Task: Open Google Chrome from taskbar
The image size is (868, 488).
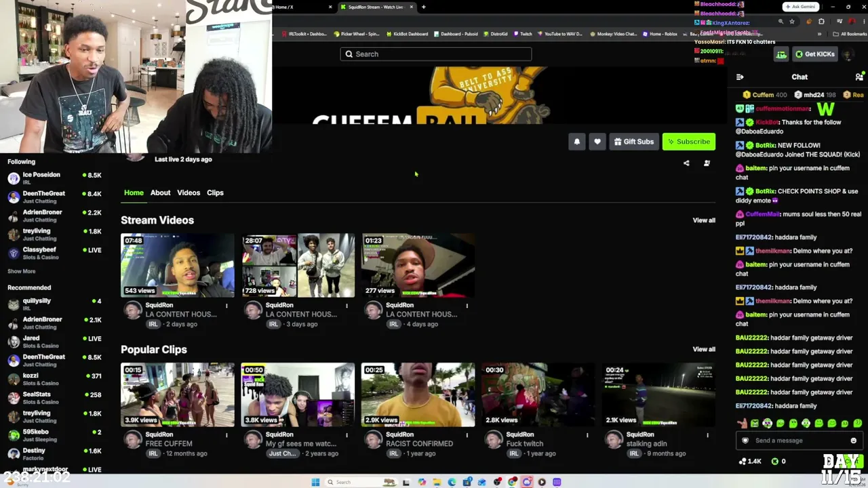Action: 512,482
